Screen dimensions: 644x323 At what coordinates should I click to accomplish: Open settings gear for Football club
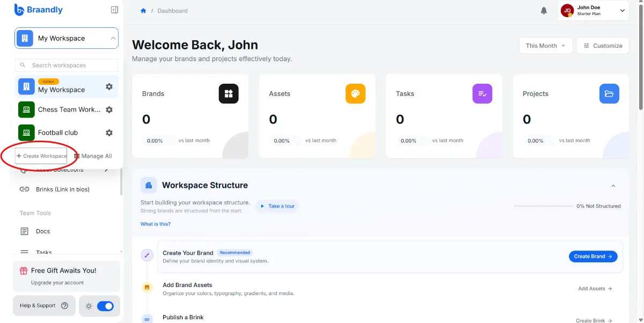[x=109, y=133]
